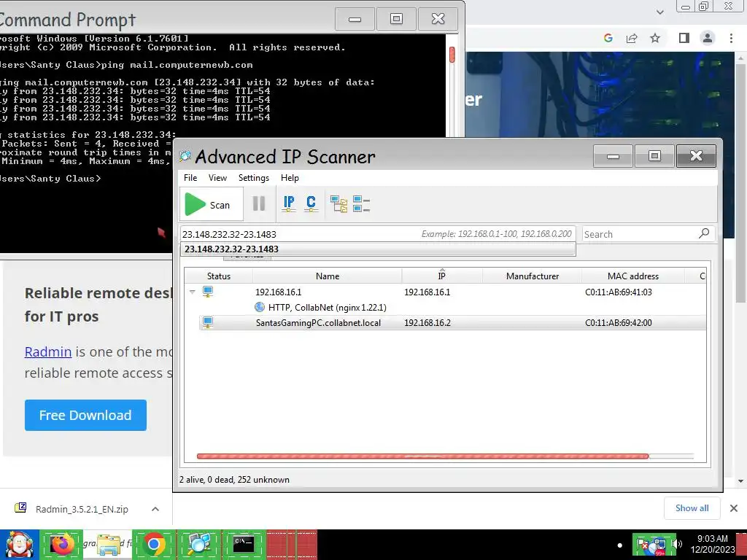Close the Chrome downloads bar
747x560 pixels.
734,508
